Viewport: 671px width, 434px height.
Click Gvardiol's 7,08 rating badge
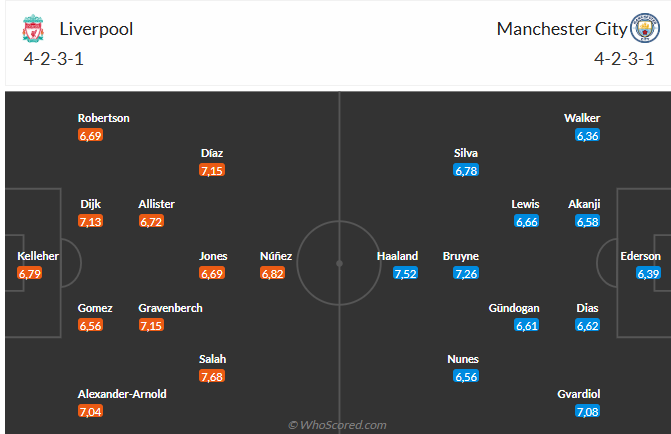click(x=588, y=411)
